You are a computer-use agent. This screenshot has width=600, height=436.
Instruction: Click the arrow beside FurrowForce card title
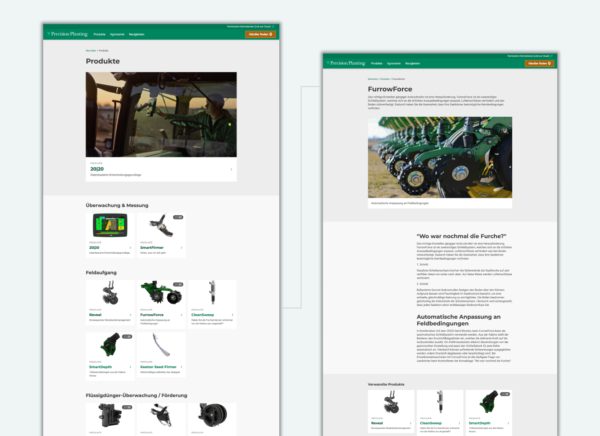(181, 315)
